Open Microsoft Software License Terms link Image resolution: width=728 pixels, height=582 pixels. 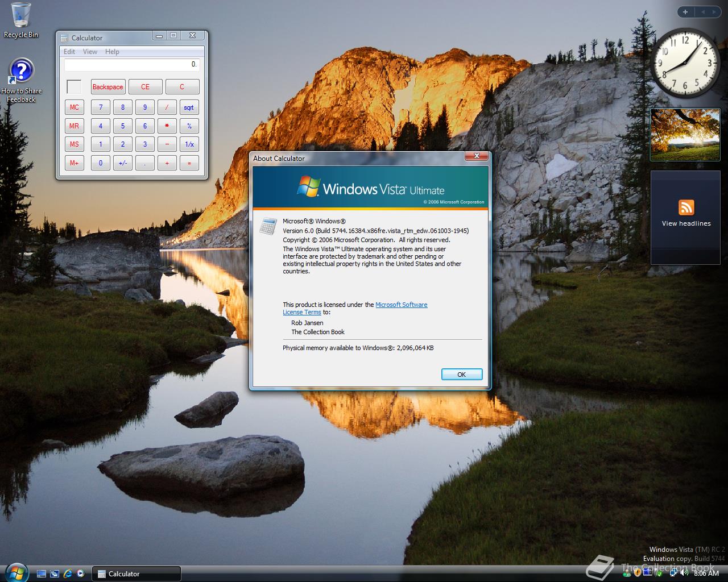point(355,308)
